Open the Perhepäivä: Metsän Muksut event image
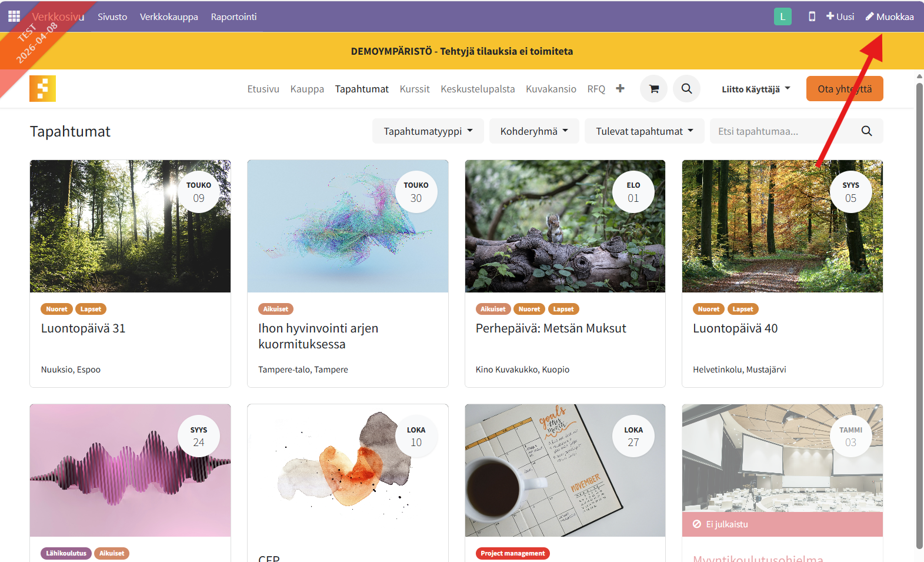The width and height of the screenshot is (924, 562). (x=565, y=227)
